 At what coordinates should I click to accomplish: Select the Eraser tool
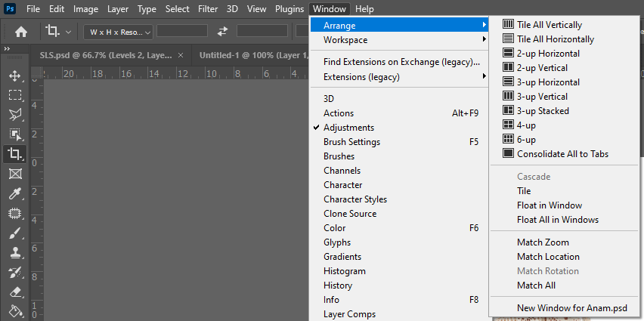click(x=14, y=292)
